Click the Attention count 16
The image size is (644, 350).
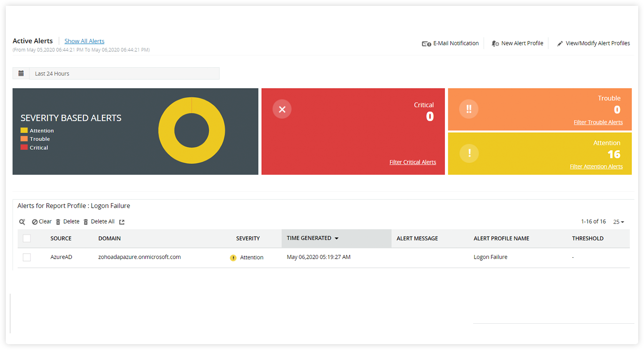[614, 154]
